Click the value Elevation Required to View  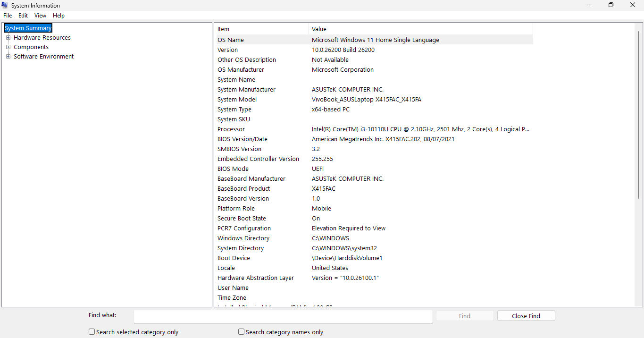coord(349,228)
